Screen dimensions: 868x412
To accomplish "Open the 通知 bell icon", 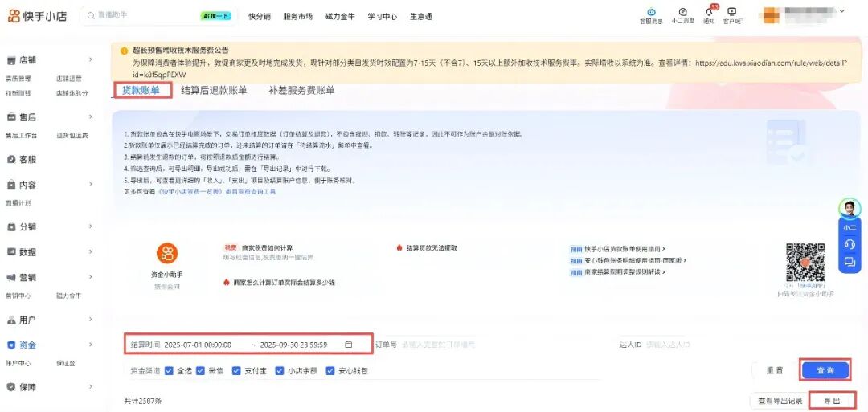I will click(709, 11).
